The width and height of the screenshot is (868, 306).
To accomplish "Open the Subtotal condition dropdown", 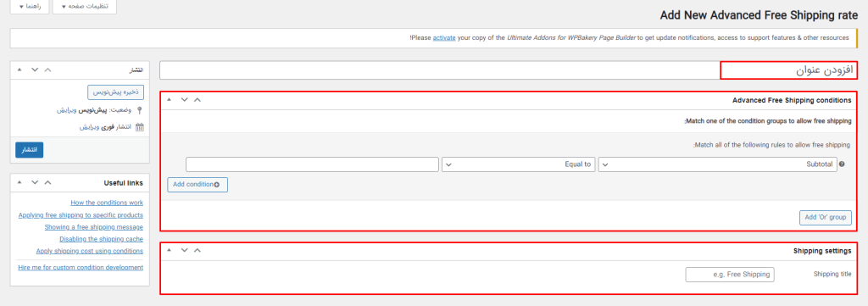I will [x=717, y=164].
